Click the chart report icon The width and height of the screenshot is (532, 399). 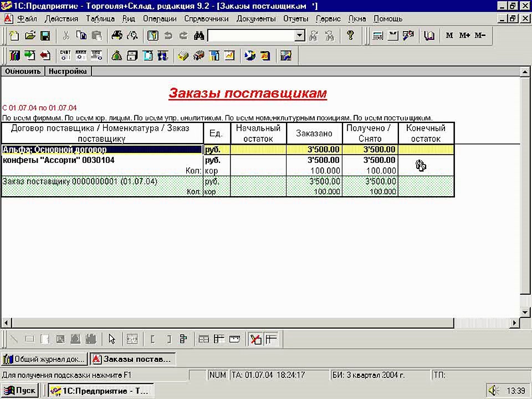click(x=229, y=55)
